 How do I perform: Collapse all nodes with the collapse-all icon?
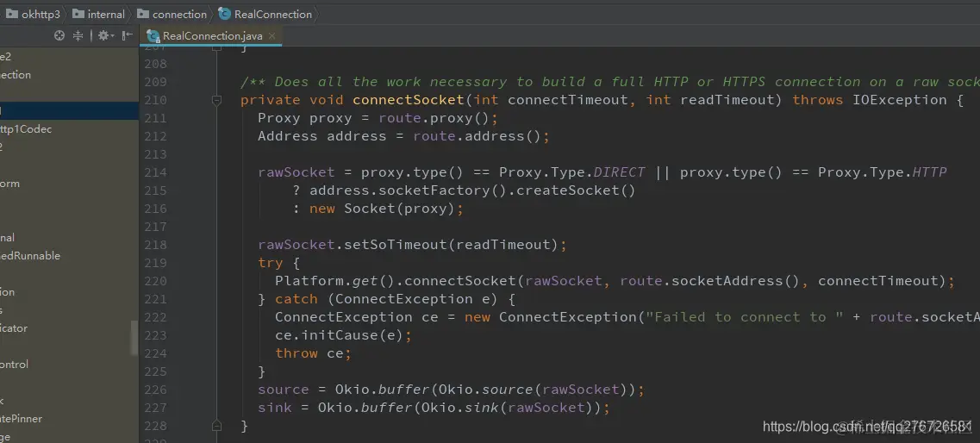pos(78,35)
